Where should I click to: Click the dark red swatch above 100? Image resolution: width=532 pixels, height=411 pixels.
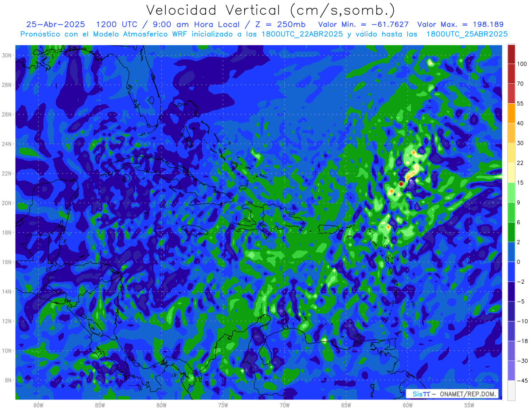tap(511, 54)
